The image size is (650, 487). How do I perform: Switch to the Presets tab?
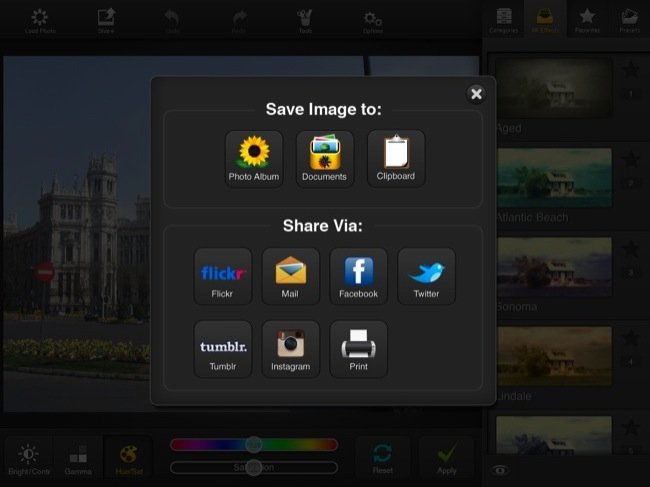(629, 19)
